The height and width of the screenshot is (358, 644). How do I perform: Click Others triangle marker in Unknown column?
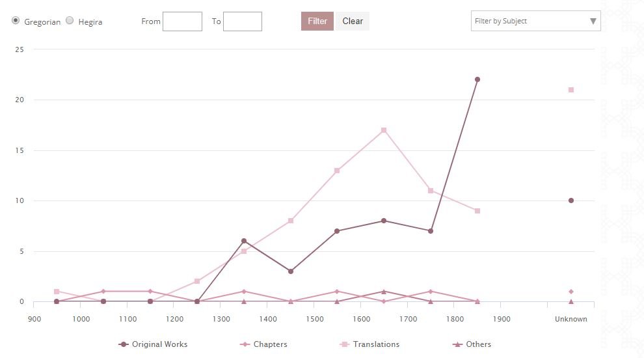click(571, 301)
